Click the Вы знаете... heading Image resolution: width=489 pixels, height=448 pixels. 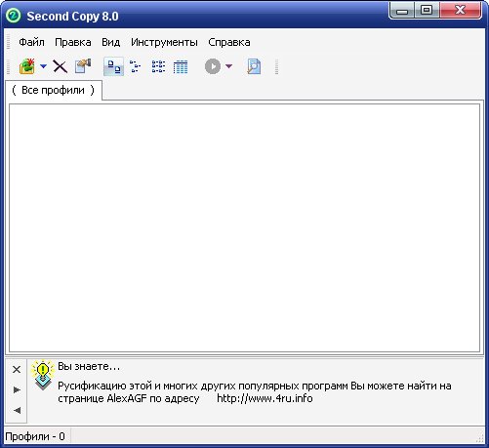(x=89, y=366)
